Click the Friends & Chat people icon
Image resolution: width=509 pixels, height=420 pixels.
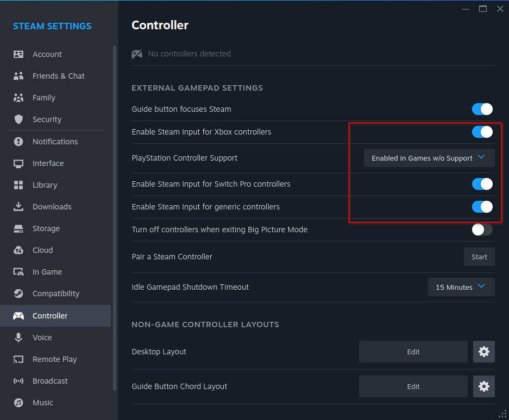pyautogui.click(x=18, y=76)
